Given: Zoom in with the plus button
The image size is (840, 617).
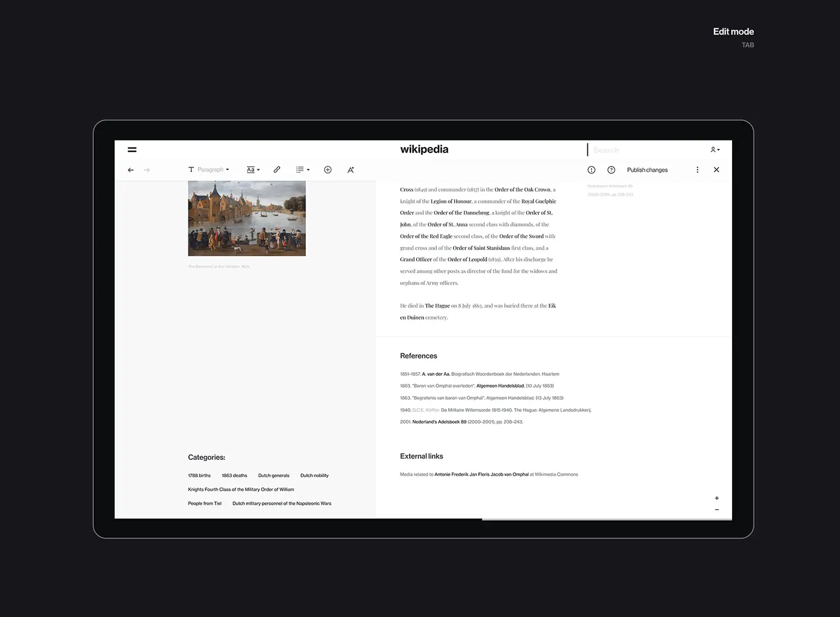Looking at the screenshot, I should (716, 498).
